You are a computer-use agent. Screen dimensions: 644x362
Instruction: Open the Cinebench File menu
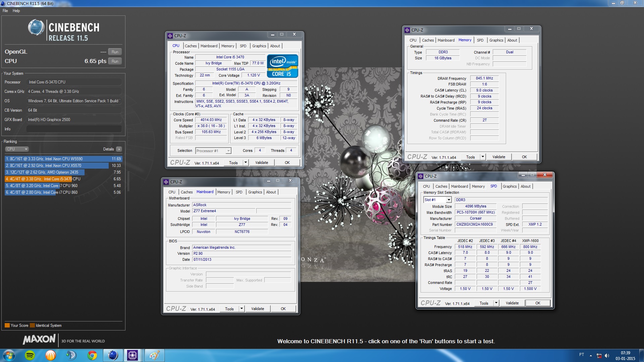click(5, 11)
